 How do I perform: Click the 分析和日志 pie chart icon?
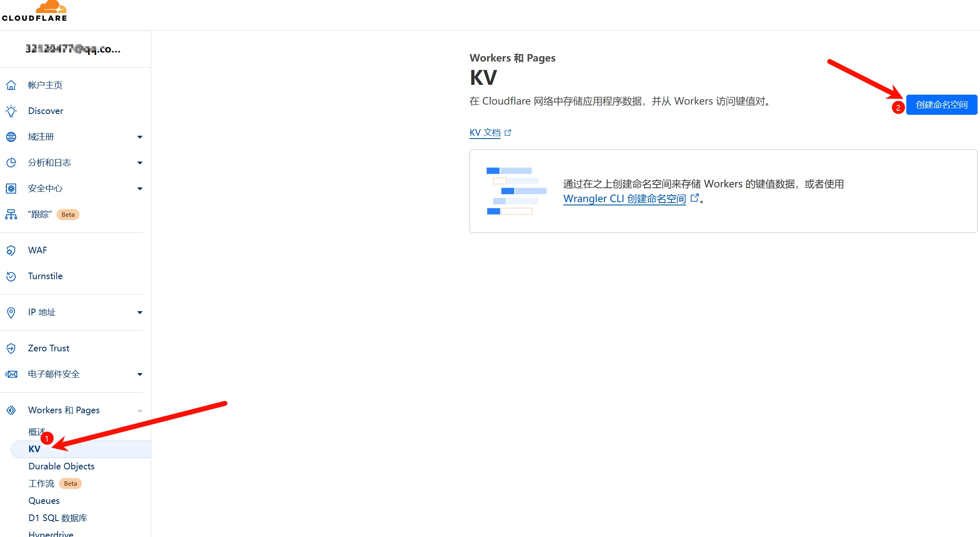click(x=11, y=163)
